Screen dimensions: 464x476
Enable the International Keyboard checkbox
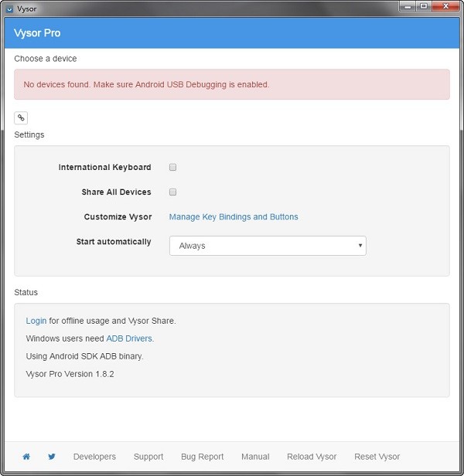173,167
